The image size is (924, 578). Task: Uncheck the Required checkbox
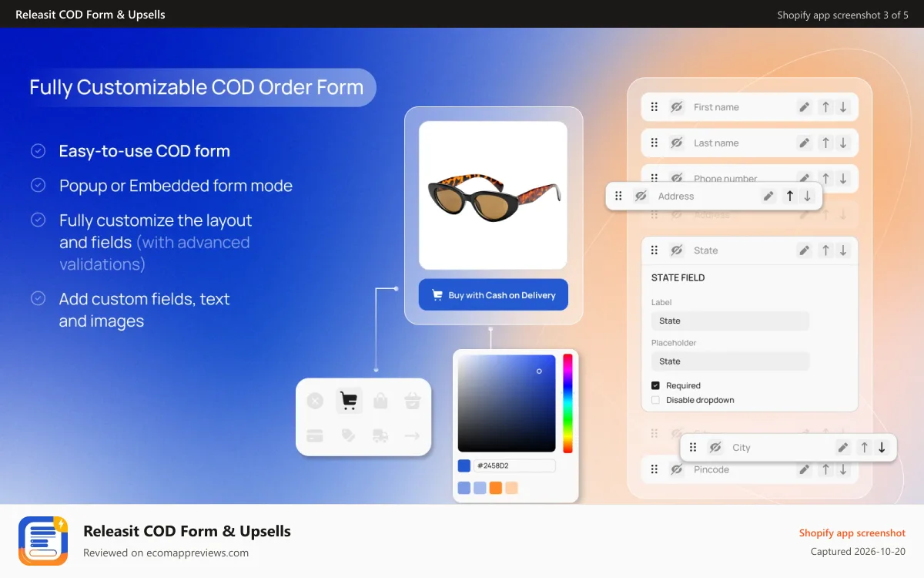click(x=655, y=385)
